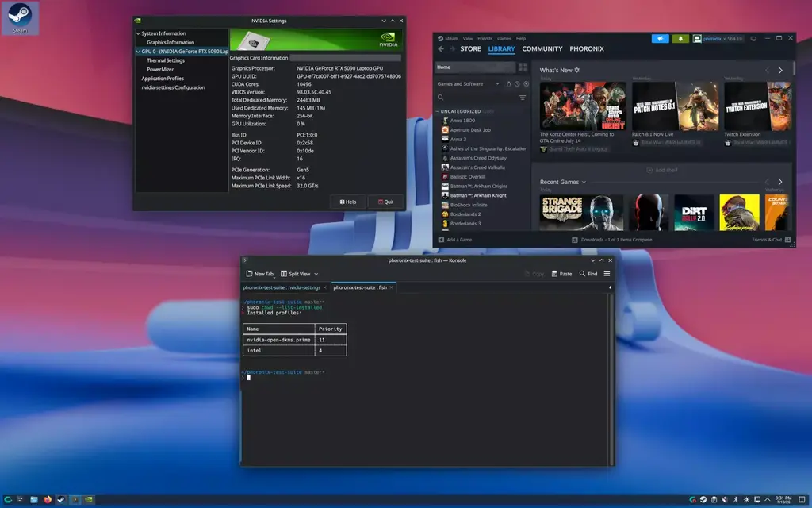Select Graphics Information in NVIDIA Settings

[170, 43]
